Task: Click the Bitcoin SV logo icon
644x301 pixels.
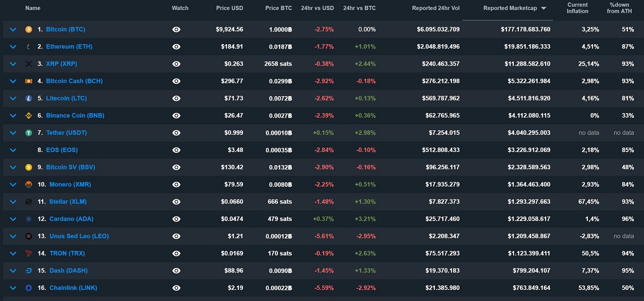Action: click(x=29, y=167)
